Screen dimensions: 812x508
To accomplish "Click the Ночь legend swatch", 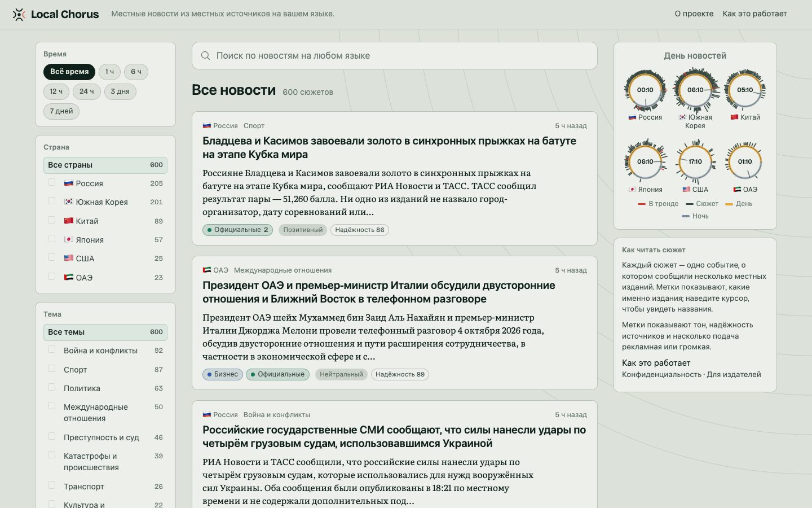I will coord(686,216).
